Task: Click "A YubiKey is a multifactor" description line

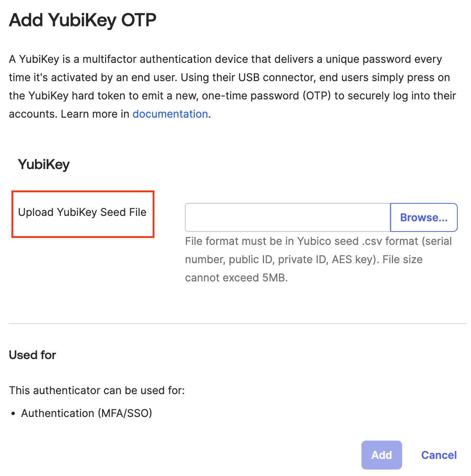Action: point(225,59)
